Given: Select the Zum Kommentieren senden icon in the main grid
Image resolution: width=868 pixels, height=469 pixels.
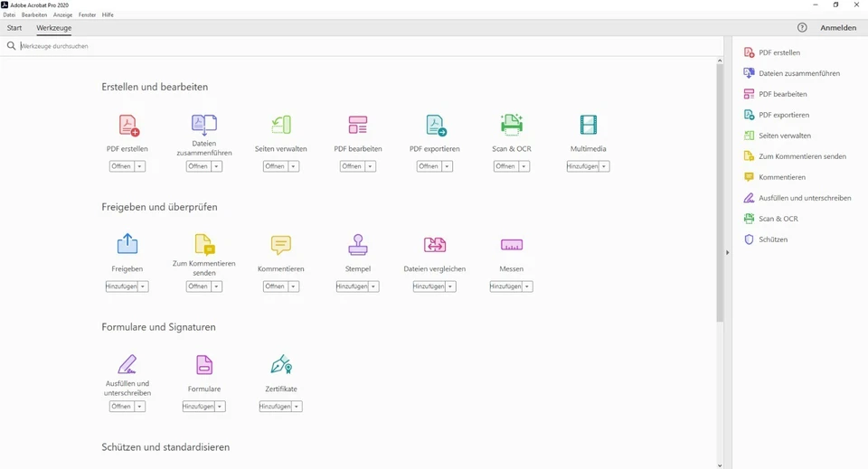Looking at the screenshot, I should click(204, 245).
